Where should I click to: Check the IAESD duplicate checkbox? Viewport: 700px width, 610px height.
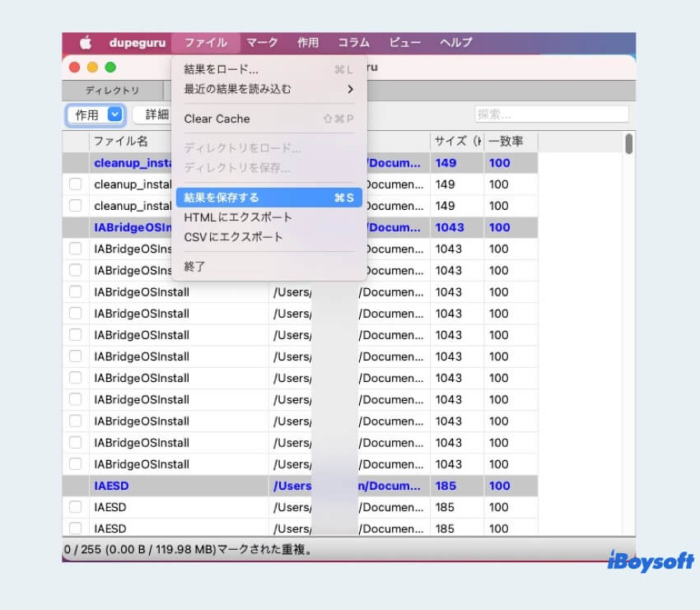pos(76,507)
